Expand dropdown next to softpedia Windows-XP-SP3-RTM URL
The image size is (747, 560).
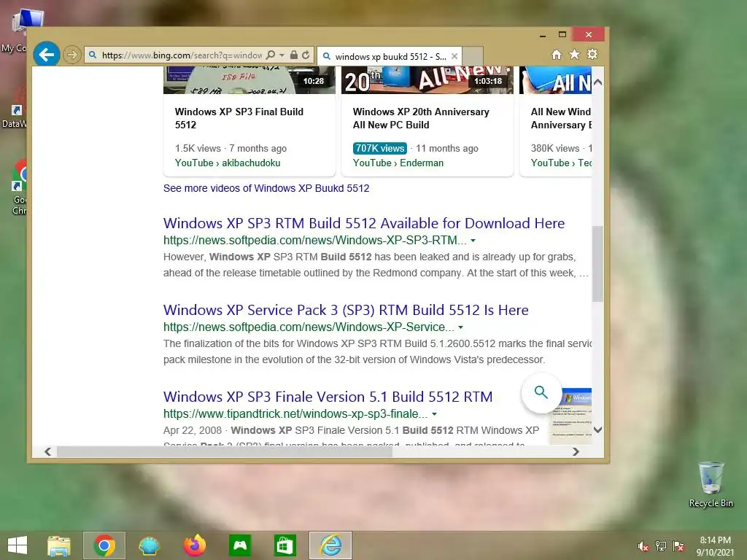pyautogui.click(x=473, y=241)
